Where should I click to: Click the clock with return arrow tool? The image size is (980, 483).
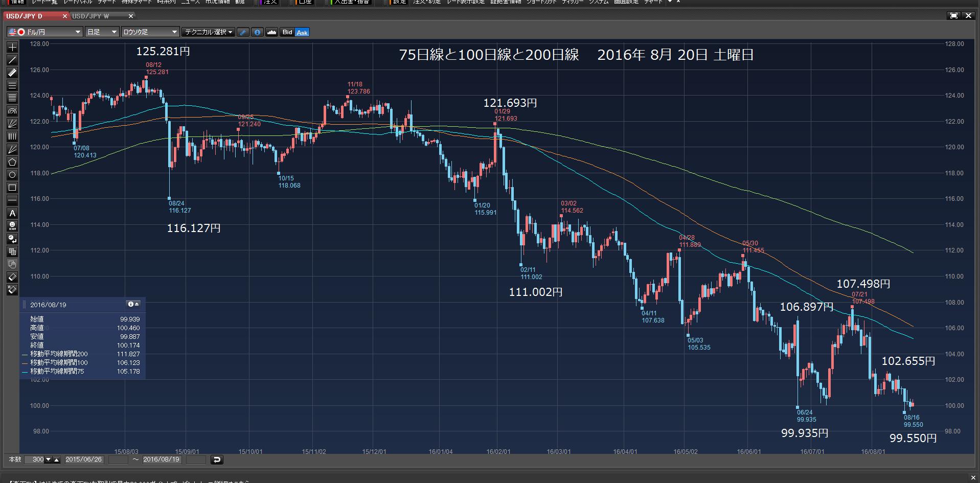[12, 239]
